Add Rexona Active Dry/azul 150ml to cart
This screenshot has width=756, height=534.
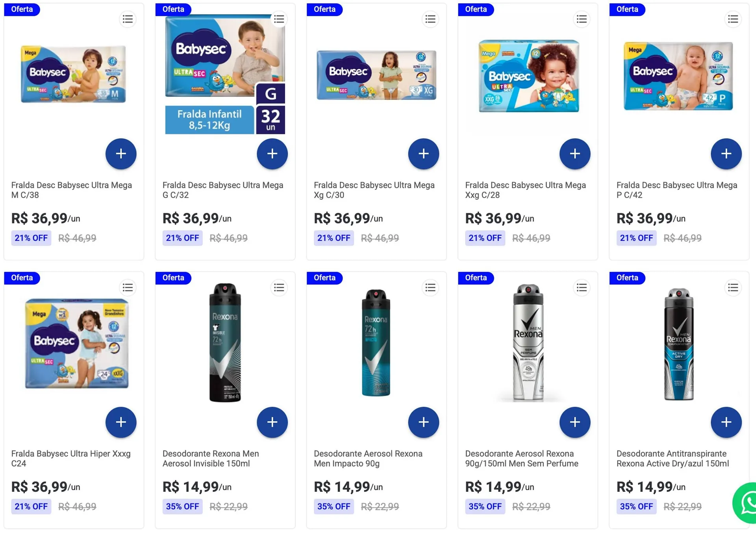pyautogui.click(x=726, y=422)
